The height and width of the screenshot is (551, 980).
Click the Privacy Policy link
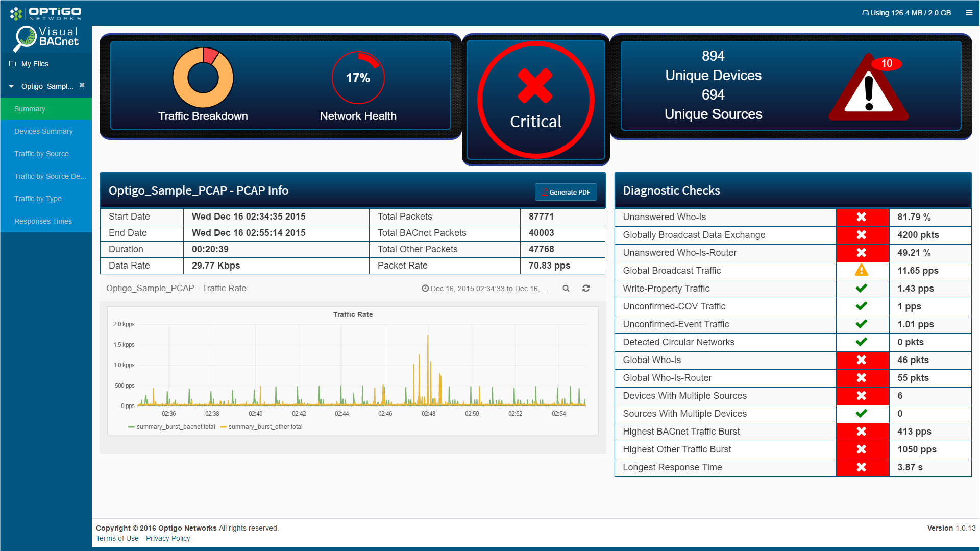168,538
